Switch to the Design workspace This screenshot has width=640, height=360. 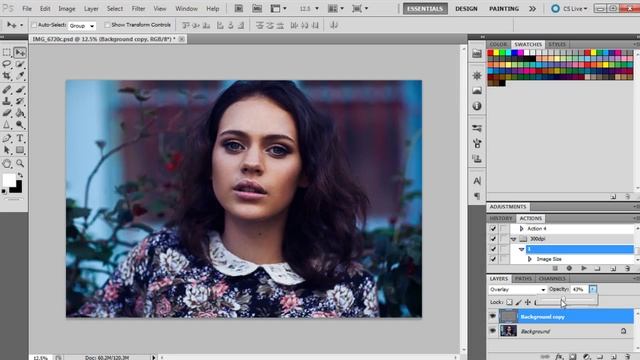click(466, 9)
